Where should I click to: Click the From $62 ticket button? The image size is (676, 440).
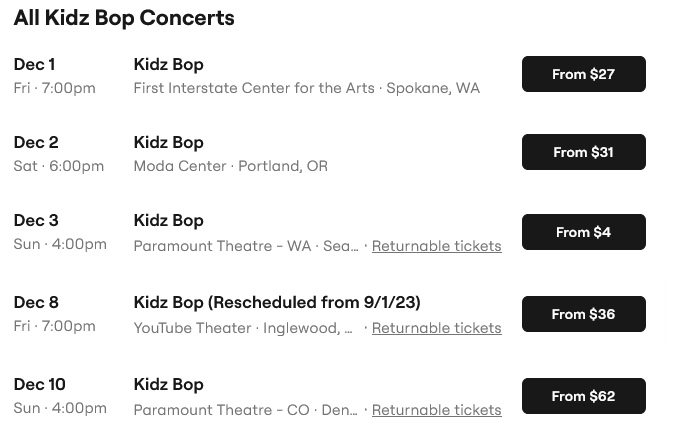583,396
